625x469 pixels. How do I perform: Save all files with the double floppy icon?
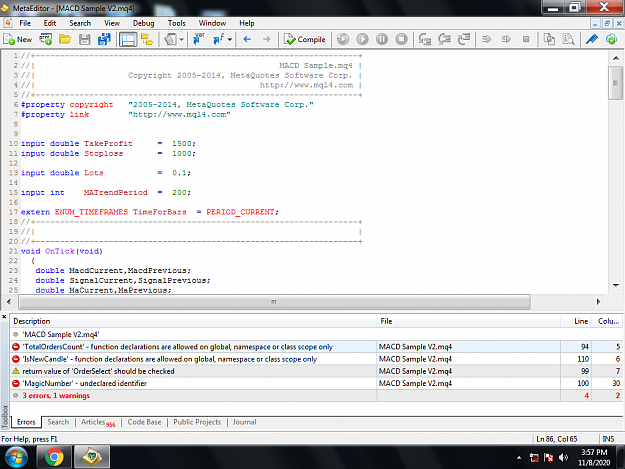point(104,39)
